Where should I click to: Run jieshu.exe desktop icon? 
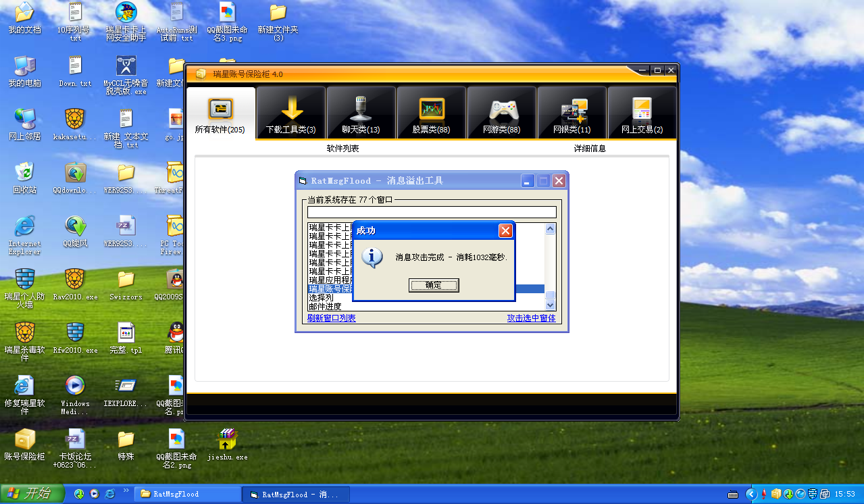click(227, 444)
